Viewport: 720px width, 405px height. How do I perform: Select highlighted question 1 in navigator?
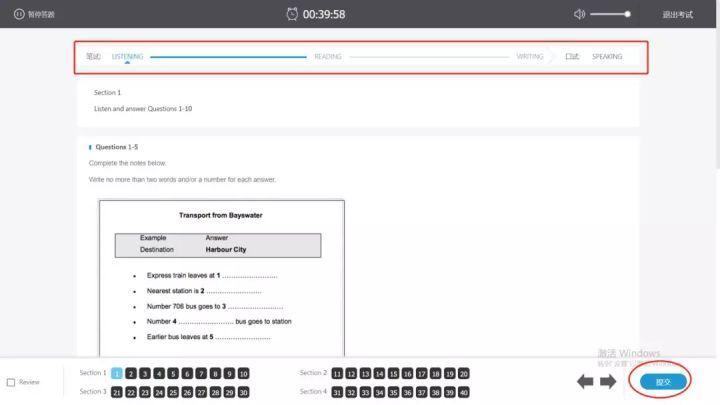click(117, 374)
